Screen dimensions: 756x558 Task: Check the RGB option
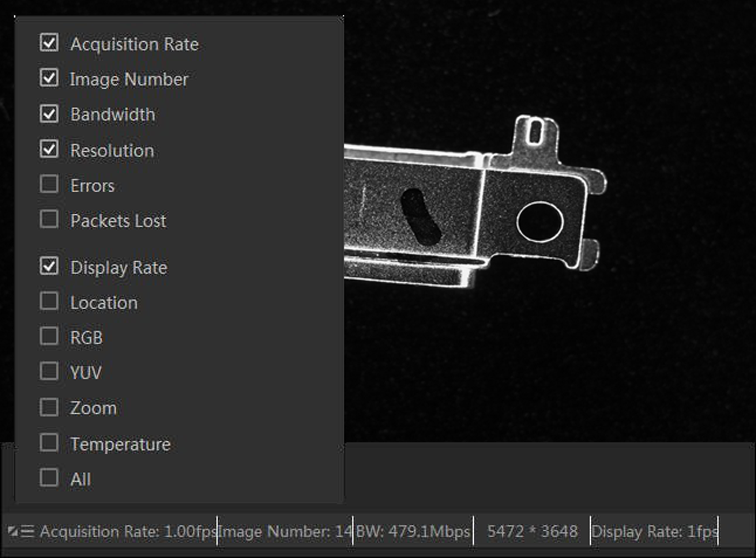(49, 336)
